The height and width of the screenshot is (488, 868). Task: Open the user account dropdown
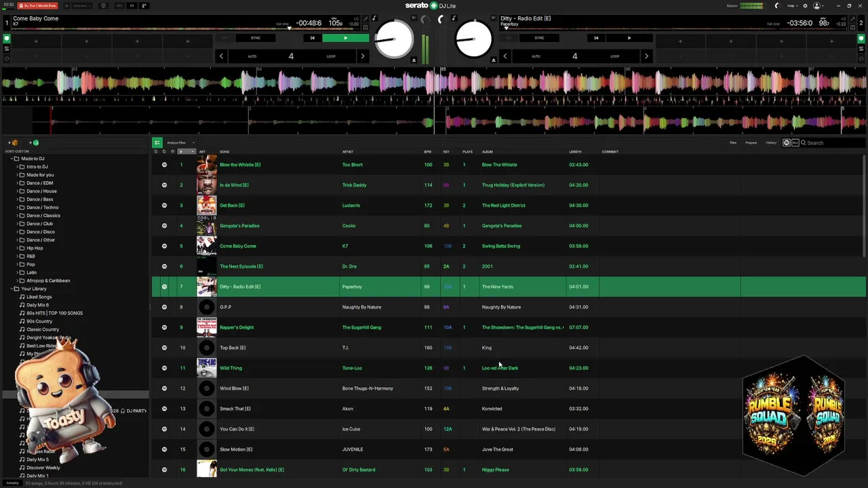click(819, 5)
